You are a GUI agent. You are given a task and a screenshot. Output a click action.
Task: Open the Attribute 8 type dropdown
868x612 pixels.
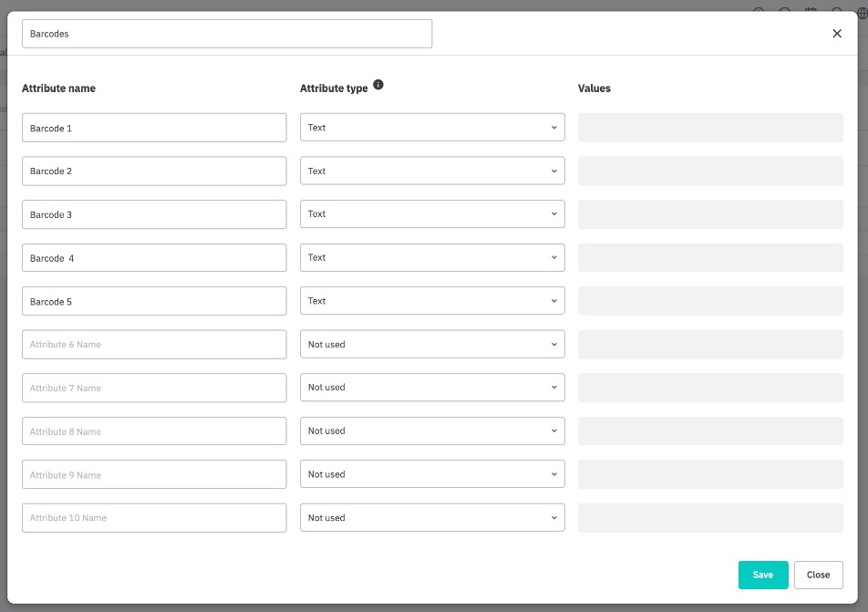point(432,431)
